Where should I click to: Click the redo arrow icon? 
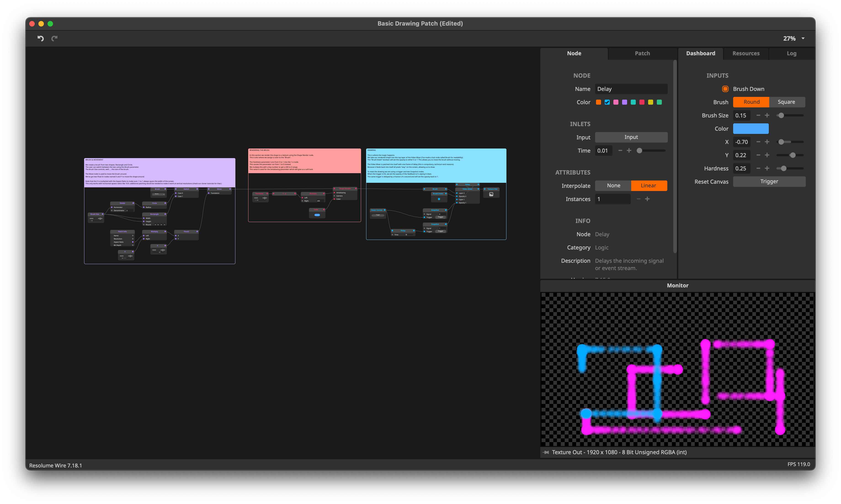click(x=54, y=38)
